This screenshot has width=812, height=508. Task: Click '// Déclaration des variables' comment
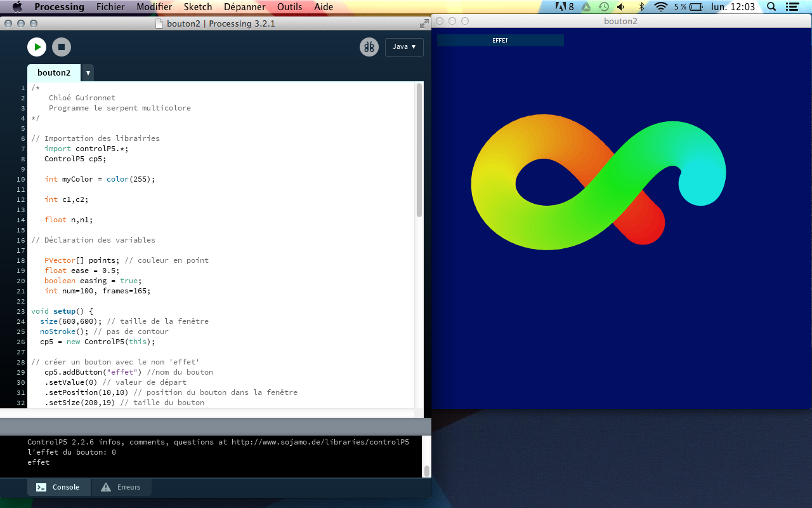click(93, 240)
